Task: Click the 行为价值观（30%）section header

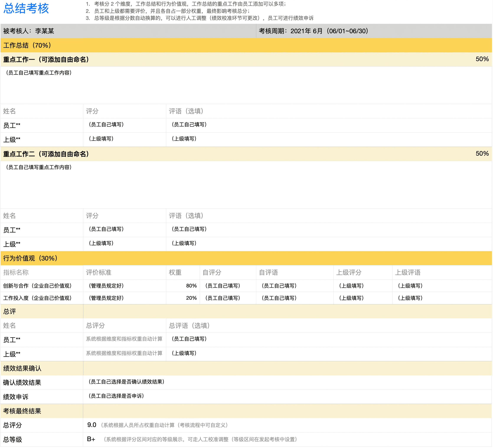Action: click(246, 258)
